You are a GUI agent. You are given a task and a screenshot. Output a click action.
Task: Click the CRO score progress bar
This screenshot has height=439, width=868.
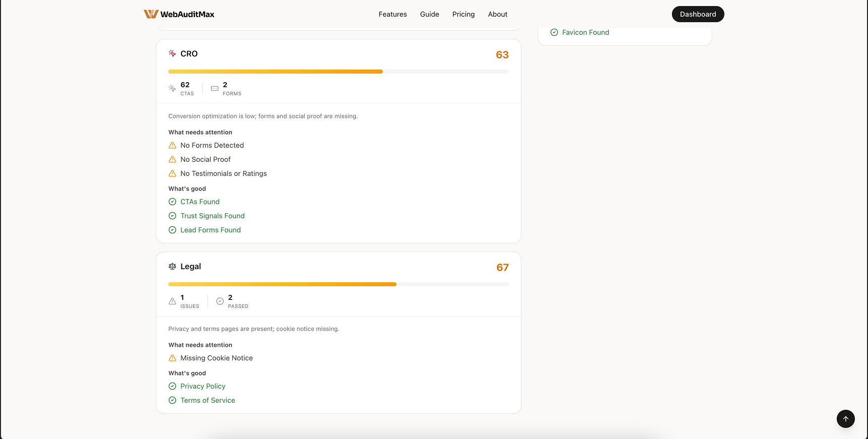[x=339, y=72]
